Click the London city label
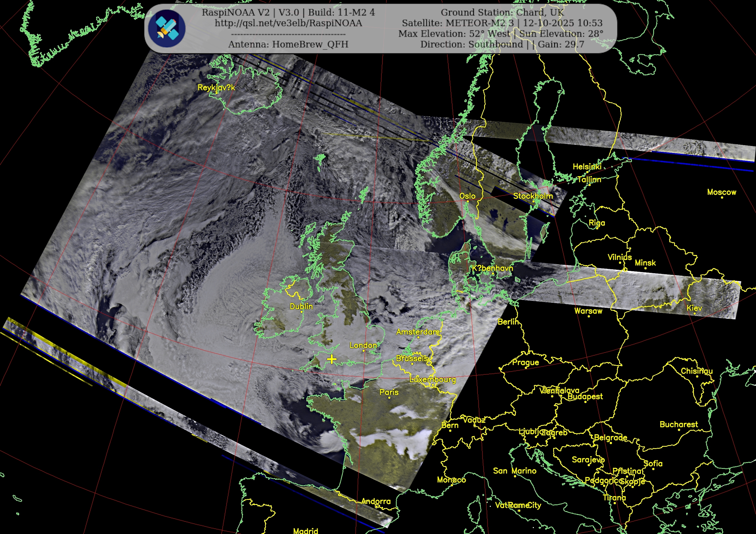The height and width of the screenshot is (534, 756). [x=363, y=345]
